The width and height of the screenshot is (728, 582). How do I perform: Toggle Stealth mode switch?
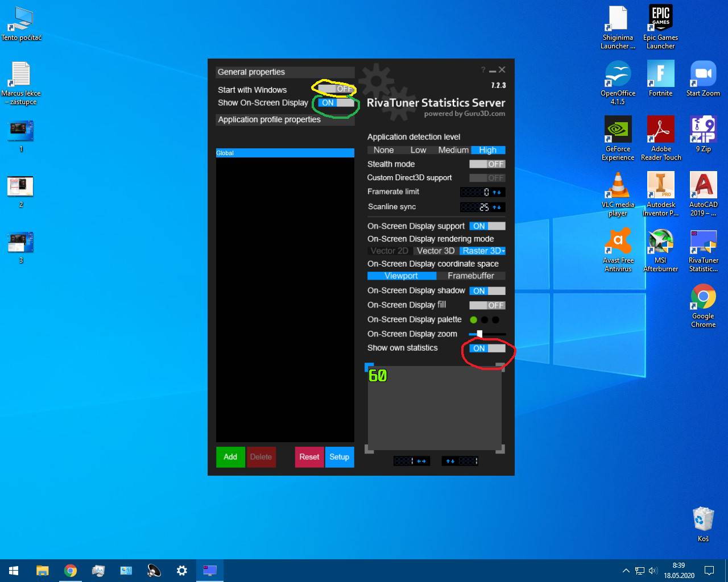click(487, 164)
